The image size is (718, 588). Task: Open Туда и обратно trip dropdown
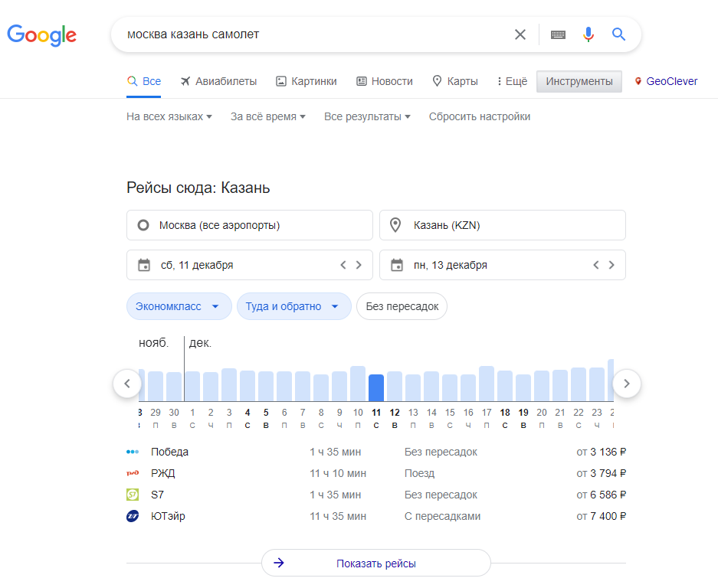click(294, 306)
